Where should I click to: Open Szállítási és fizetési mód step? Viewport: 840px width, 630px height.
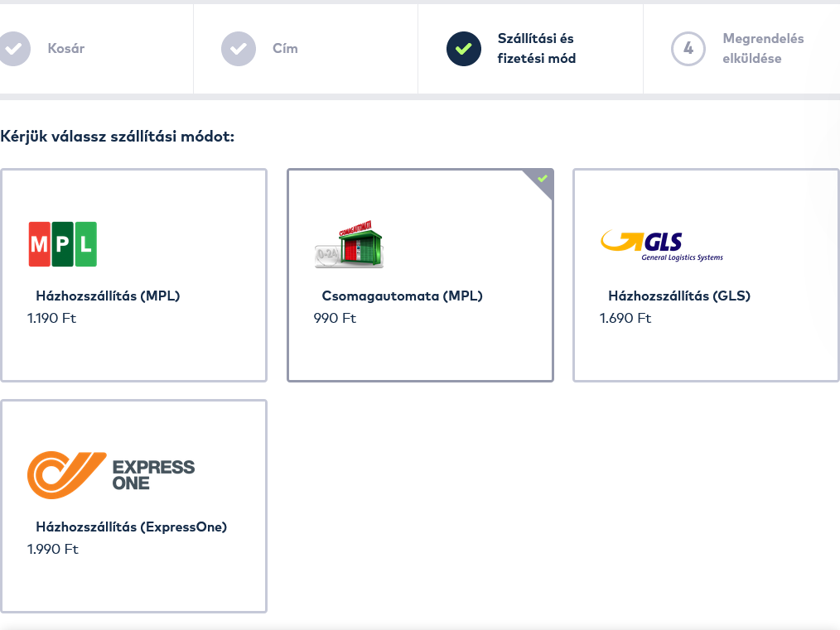point(536,49)
